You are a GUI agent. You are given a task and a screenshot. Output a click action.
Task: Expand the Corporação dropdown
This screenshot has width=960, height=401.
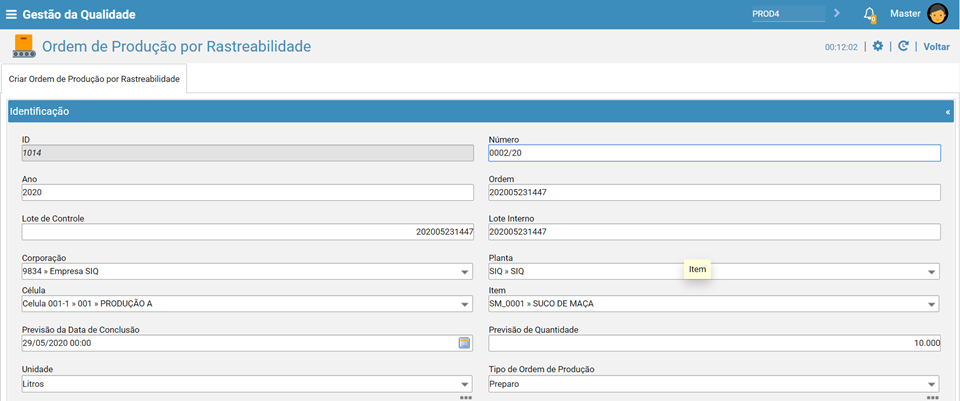point(465,272)
